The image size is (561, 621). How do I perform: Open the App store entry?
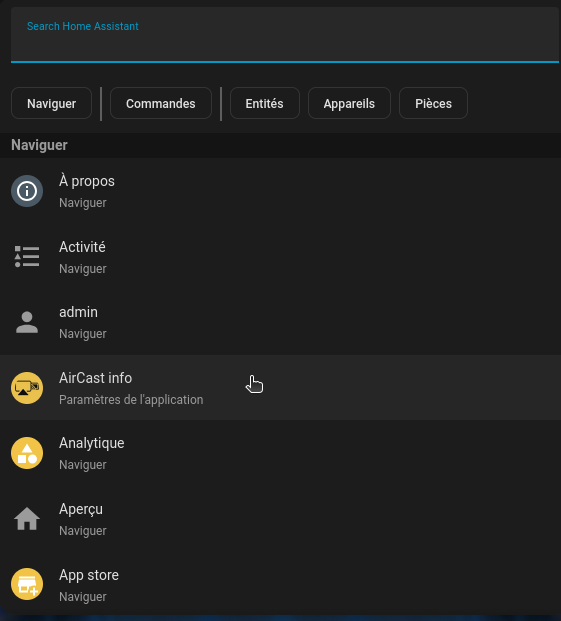click(280, 584)
